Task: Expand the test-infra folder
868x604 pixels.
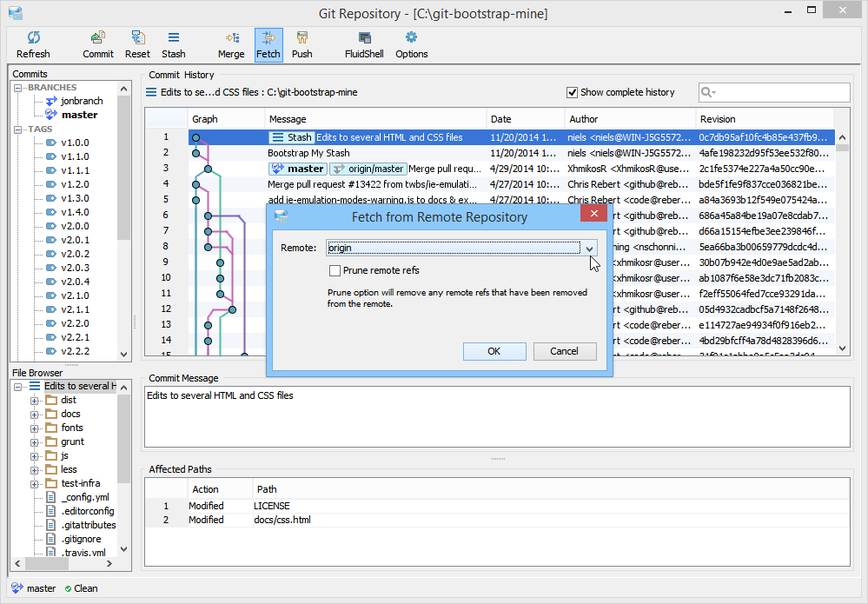Action: pyautogui.click(x=35, y=484)
